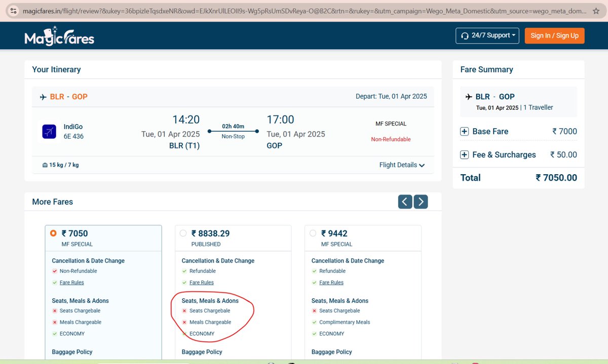The image size is (608, 364).
Task: Click the More Fares heading
Action: tap(53, 201)
